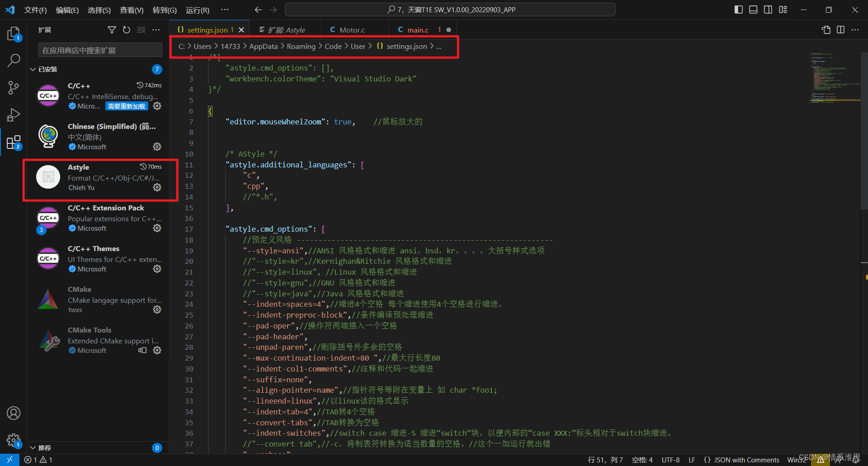The width and height of the screenshot is (868, 466).
Task: Click the command center search bar
Action: coord(450,10)
